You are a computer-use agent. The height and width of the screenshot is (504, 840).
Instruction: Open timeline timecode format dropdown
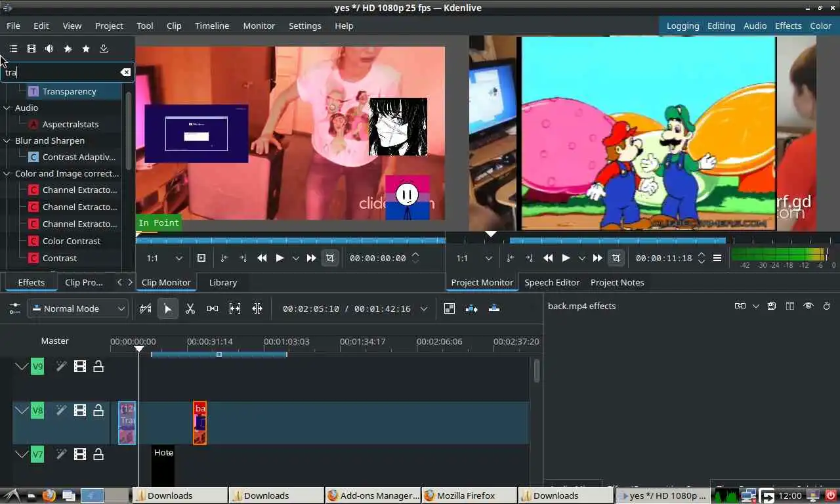424,308
